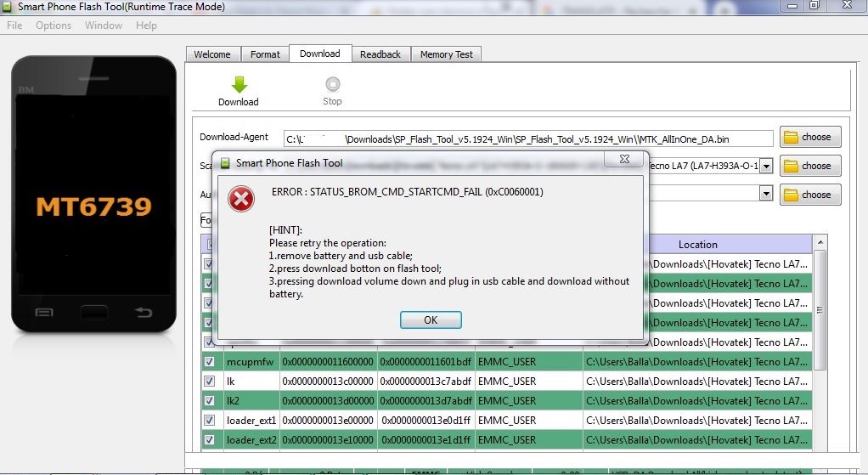The height and width of the screenshot is (475, 868).
Task: Click the Location column header
Action: [697, 244]
